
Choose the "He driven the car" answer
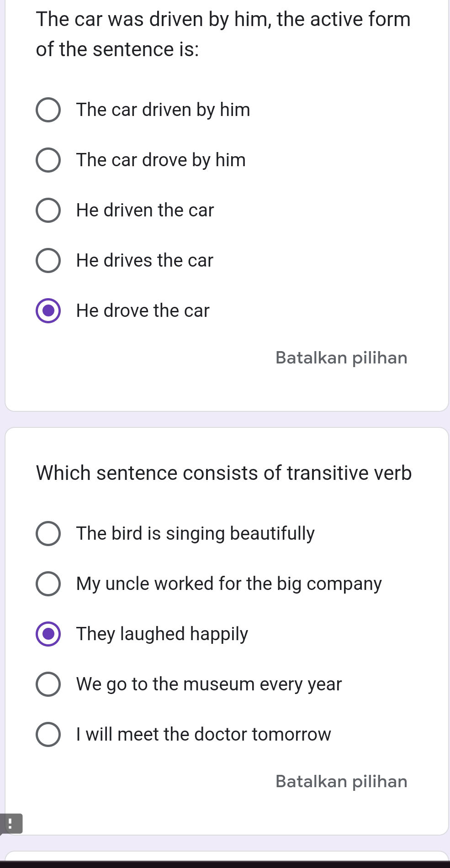(48, 210)
